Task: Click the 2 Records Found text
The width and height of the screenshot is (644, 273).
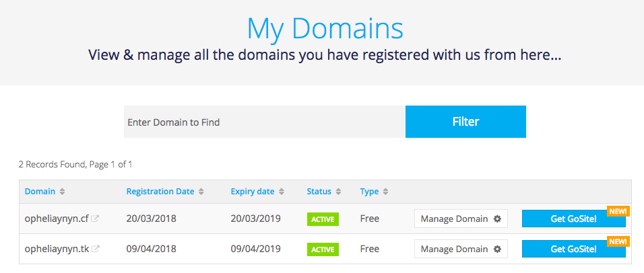Action: pos(75,165)
